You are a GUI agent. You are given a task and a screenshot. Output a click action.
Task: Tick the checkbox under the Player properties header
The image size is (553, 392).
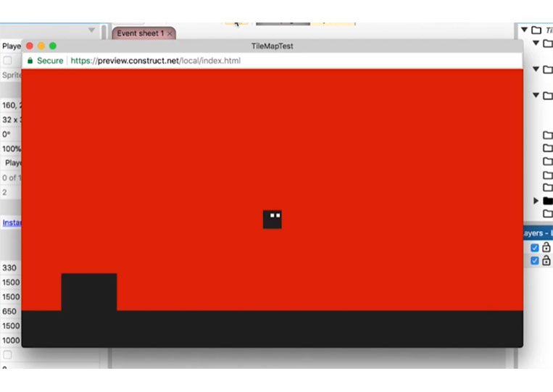tap(7, 61)
